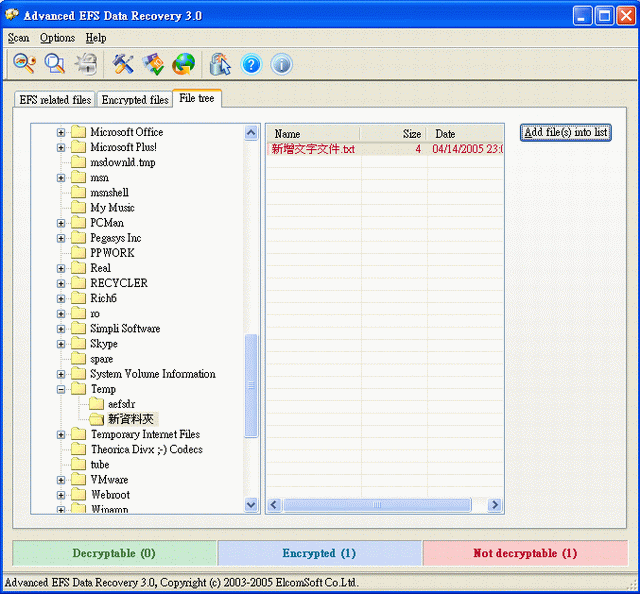Viewport: 640px width, 594px height.
Task: Click the scan for encrypted files magnifier icon
Action: (x=54, y=64)
